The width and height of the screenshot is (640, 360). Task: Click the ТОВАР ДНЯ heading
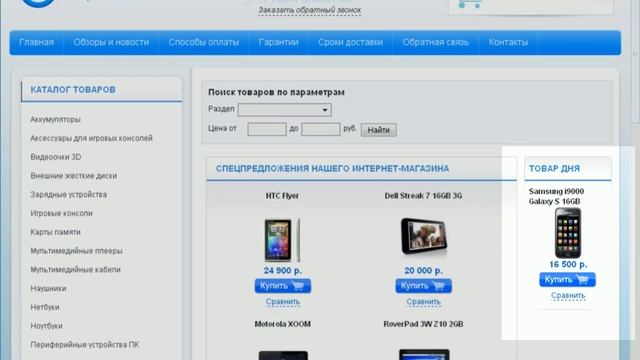click(554, 169)
